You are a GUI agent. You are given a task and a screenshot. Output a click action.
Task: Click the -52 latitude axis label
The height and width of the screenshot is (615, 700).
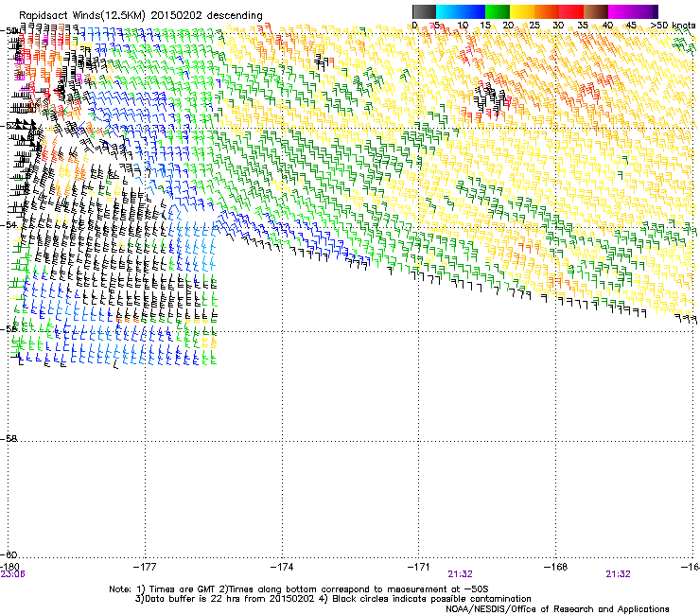(x=9, y=126)
